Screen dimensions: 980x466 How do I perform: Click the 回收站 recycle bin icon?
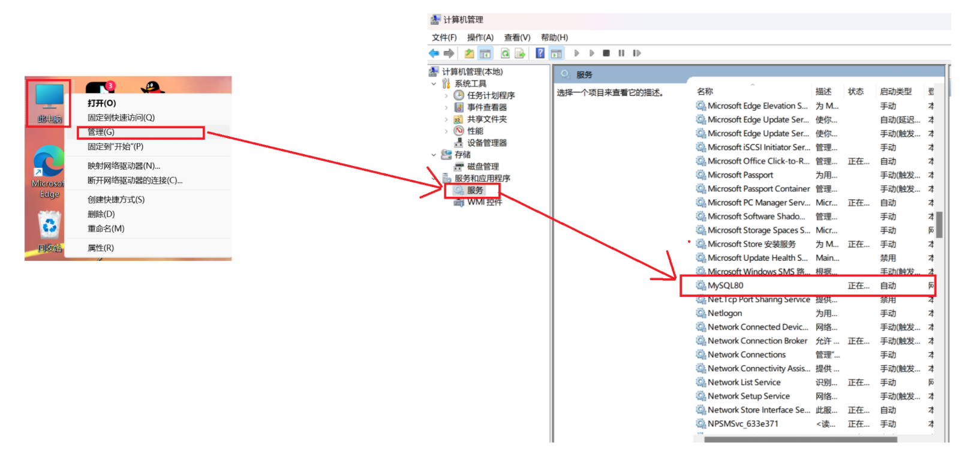pyautogui.click(x=49, y=232)
